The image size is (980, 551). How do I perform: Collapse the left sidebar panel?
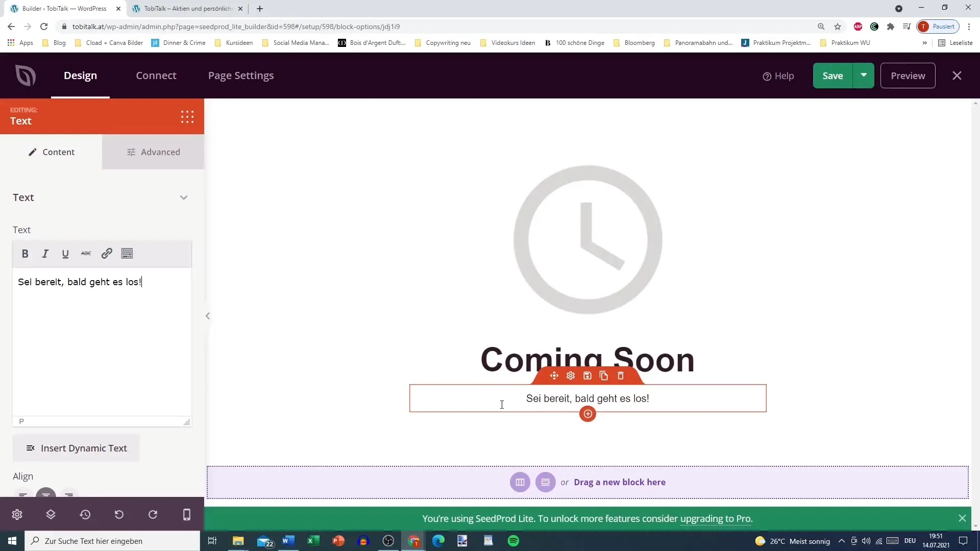pos(207,315)
